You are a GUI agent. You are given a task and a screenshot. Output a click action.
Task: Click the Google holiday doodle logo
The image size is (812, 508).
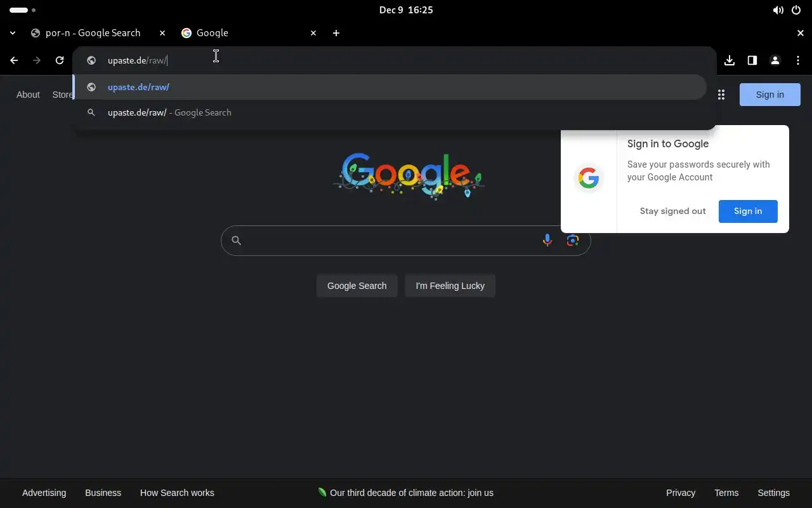pyautogui.click(x=409, y=175)
